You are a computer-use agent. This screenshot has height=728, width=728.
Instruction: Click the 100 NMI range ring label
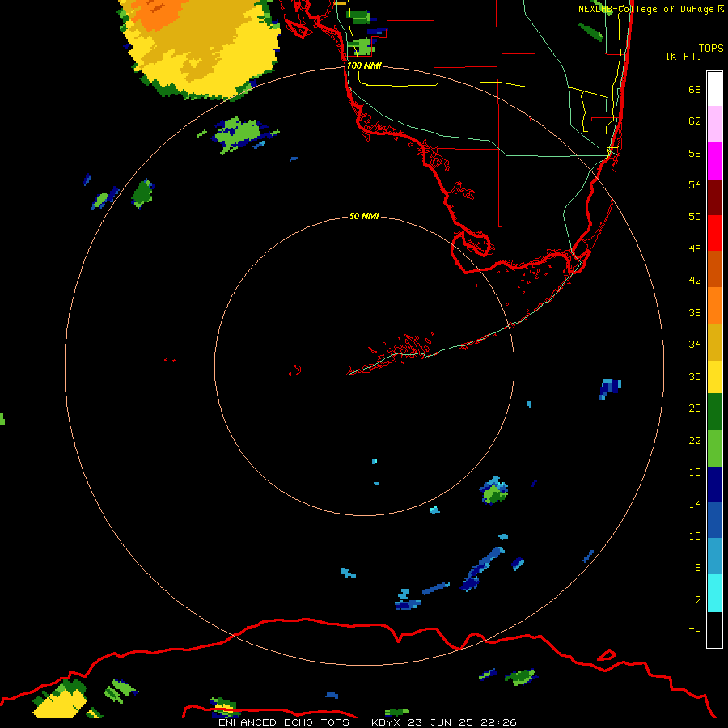pyautogui.click(x=364, y=66)
